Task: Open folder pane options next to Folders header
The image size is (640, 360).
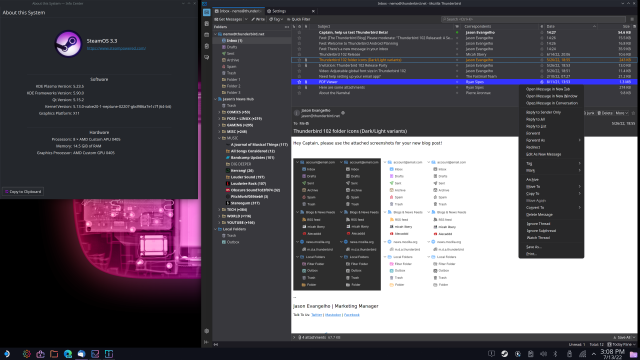Action: (x=287, y=27)
